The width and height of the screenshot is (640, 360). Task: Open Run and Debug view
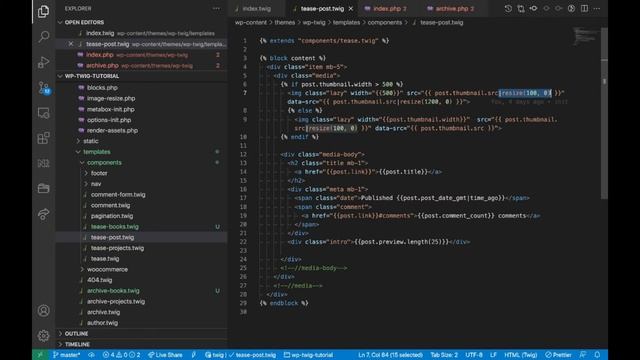coord(43,62)
